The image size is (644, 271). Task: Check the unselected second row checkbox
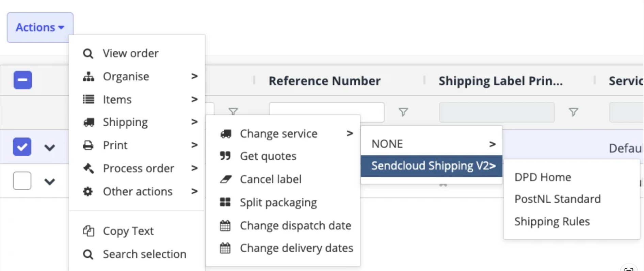click(x=22, y=180)
